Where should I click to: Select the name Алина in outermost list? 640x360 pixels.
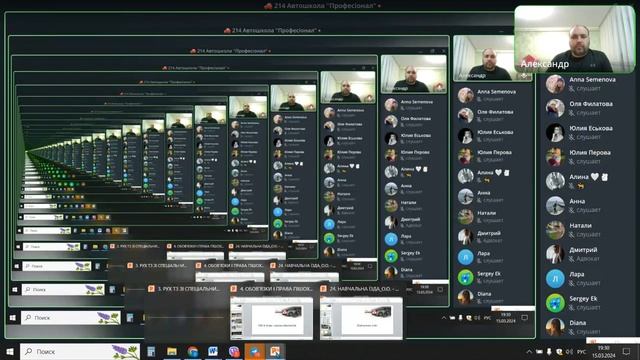(579, 177)
